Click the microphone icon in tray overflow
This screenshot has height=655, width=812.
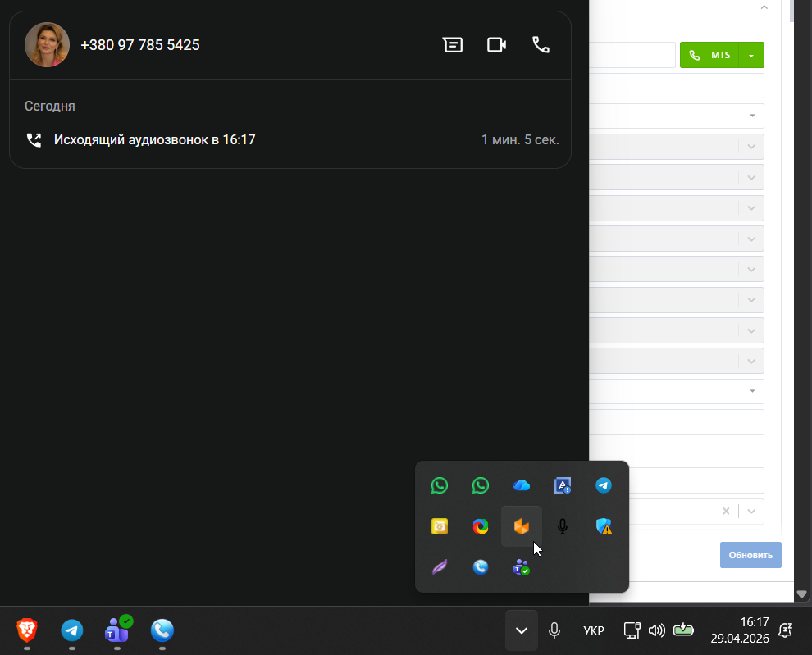[563, 526]
